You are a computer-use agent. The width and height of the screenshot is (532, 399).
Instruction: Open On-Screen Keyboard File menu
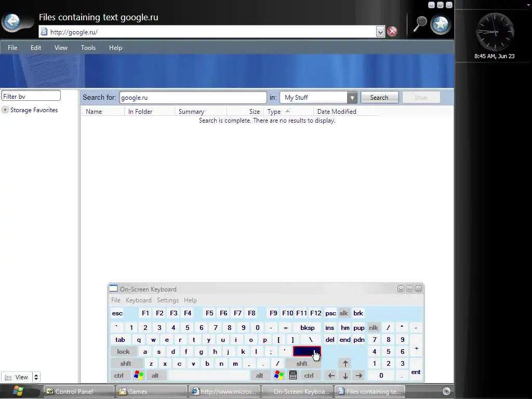(x=116, y=300)
